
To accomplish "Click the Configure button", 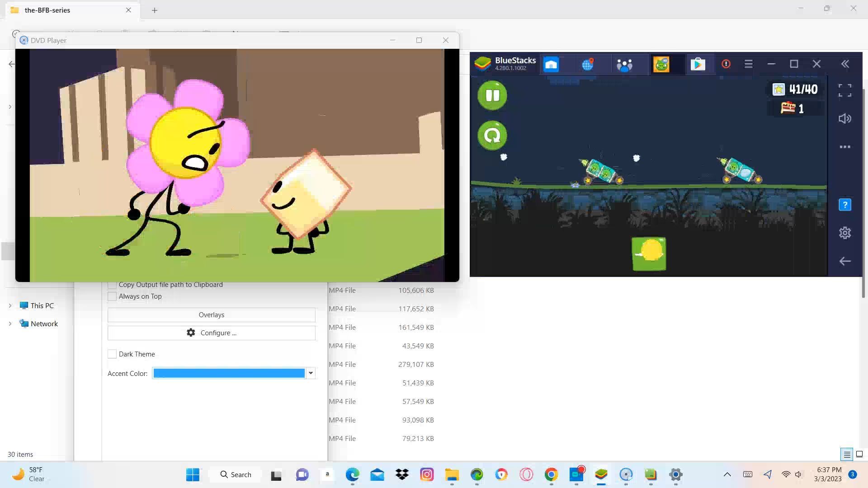I will click(211, 333).
